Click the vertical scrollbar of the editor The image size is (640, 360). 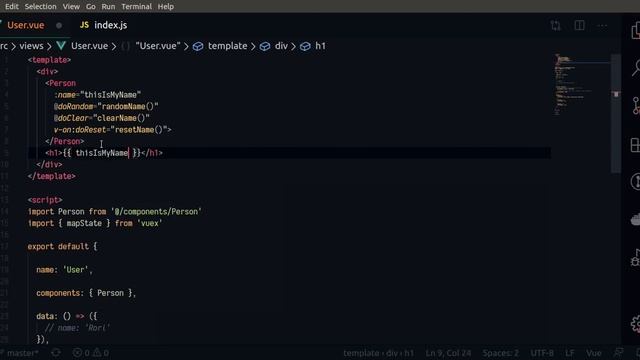(x=616, y=114)
